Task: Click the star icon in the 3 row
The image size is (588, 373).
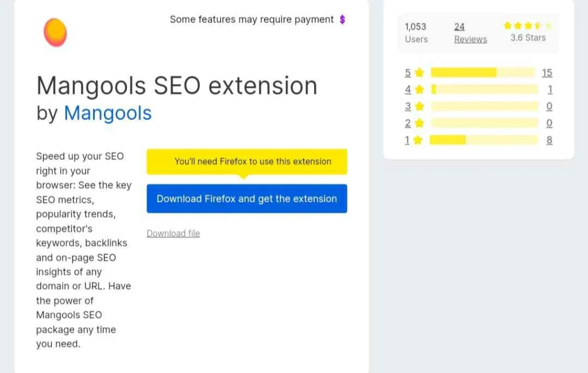Action: tap(420, 106)
